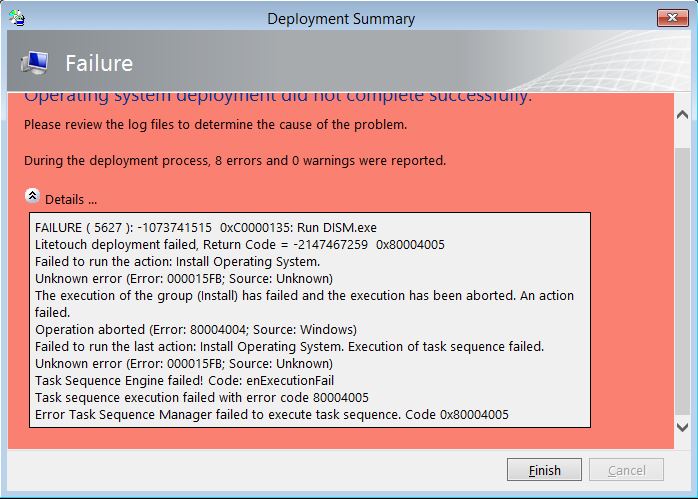
Task: Click the Failure heading text
Action: (99, 63)
